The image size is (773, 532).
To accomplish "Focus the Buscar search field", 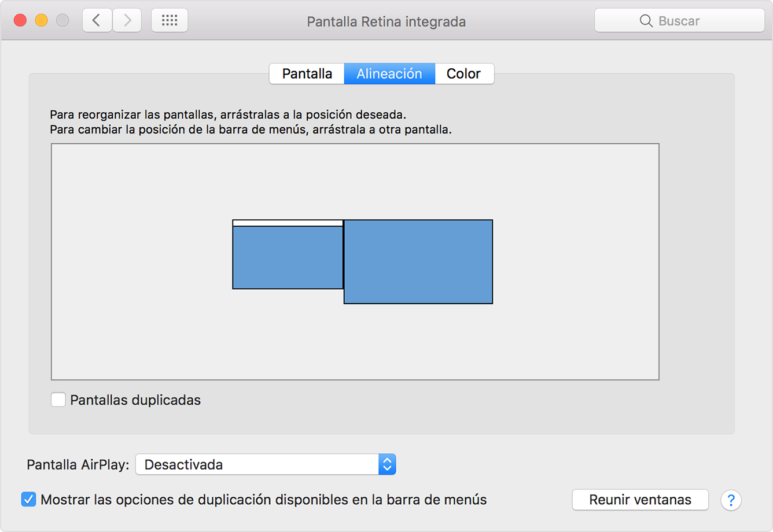I will pos(679,21).
